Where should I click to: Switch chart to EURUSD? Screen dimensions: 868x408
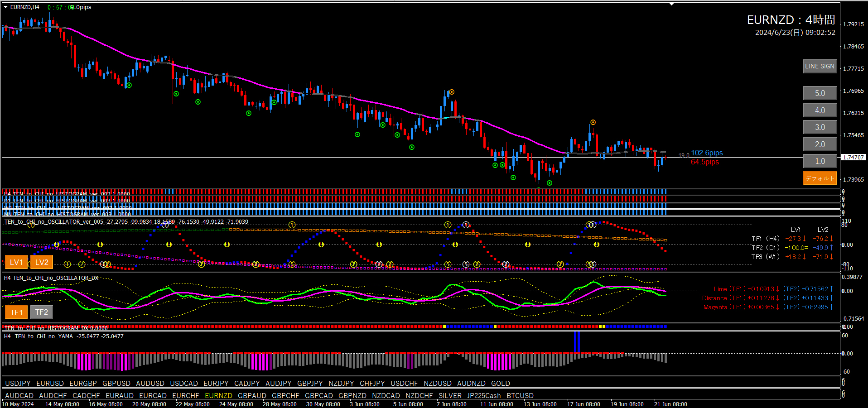(x=50, y=384)
